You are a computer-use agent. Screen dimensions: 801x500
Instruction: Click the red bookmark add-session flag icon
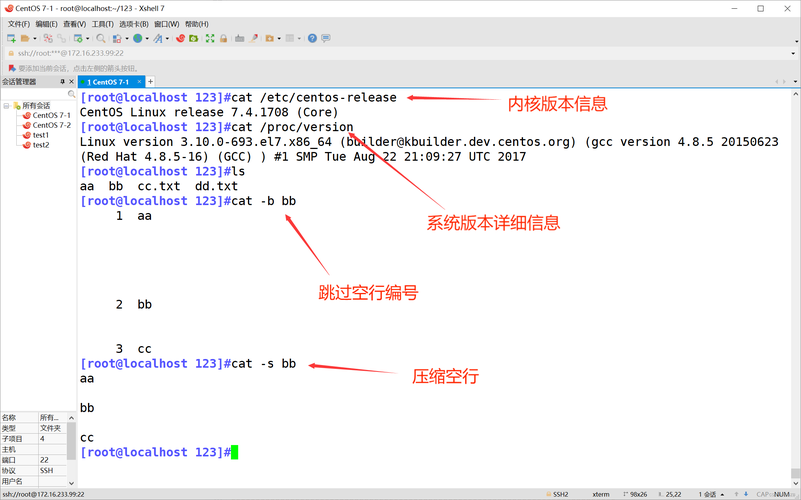point(11,68)
